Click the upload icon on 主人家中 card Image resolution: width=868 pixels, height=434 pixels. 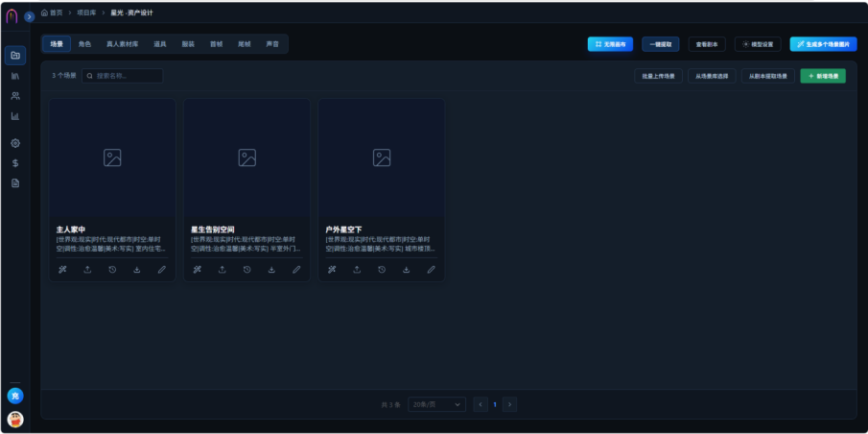coord(87,270)
